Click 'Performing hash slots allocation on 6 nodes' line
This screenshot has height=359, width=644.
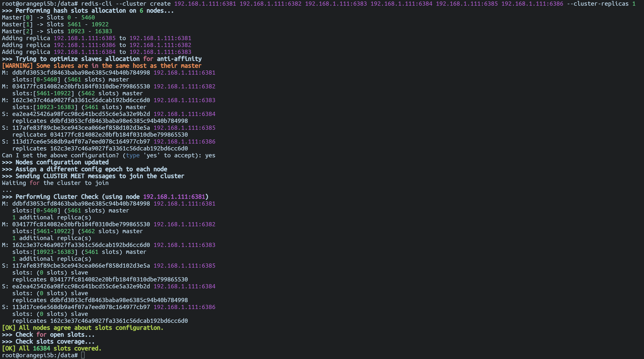point(88,11)
